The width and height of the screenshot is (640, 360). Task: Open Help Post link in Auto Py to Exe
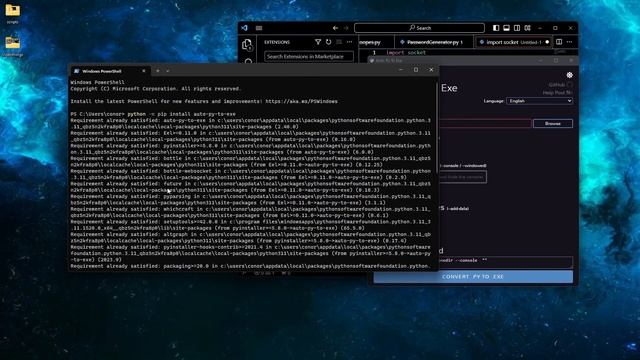(x=558, y=93)
